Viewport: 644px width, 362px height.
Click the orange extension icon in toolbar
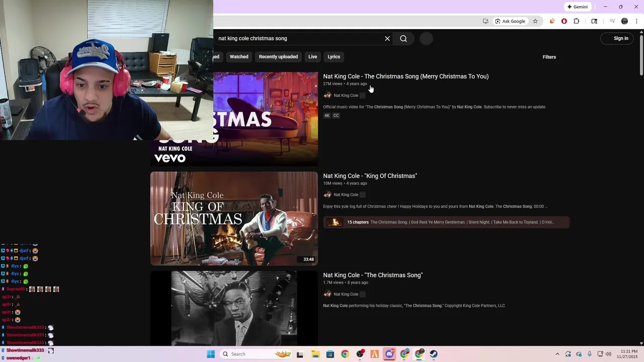tap(552, 21)
